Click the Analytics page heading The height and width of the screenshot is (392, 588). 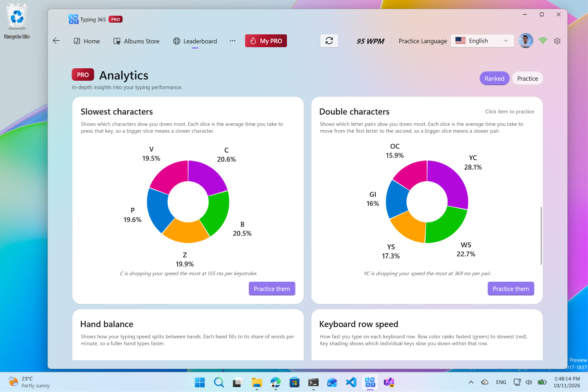(124, 76)
